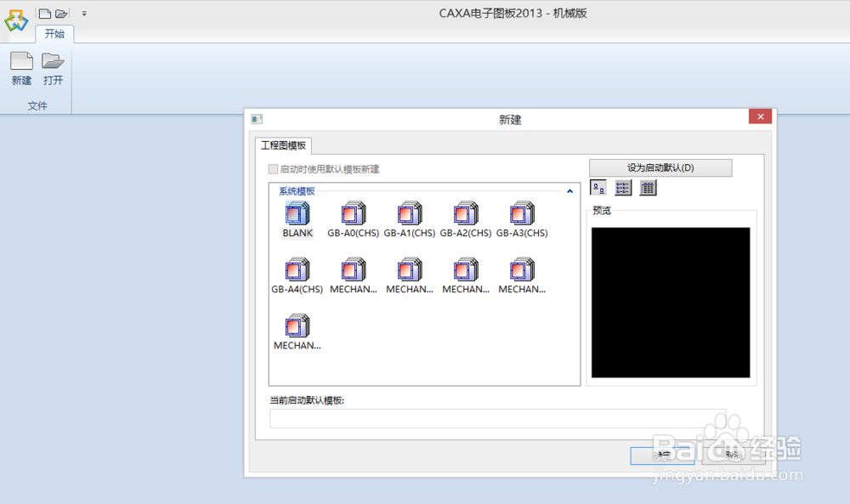Select the GB-A0(CHS) template
Image resolution: width=850 pixels, height=504 pixels.
354,220
